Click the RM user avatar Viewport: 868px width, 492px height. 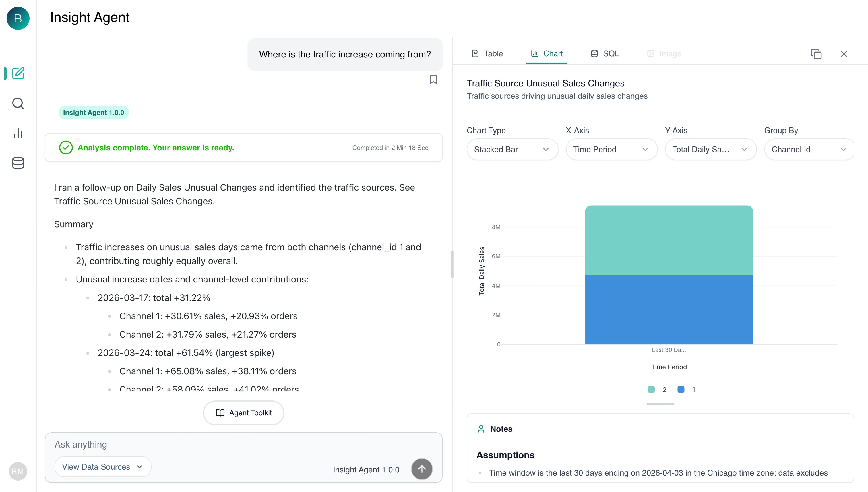pos(18,471)
